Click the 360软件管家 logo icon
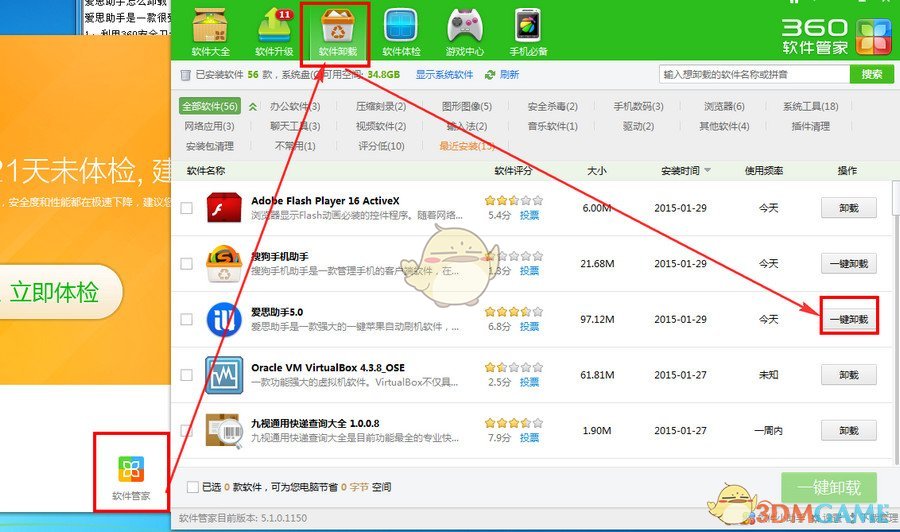Image resolution: width=900 pixels, height=532 pixels. tap(873, 37)
